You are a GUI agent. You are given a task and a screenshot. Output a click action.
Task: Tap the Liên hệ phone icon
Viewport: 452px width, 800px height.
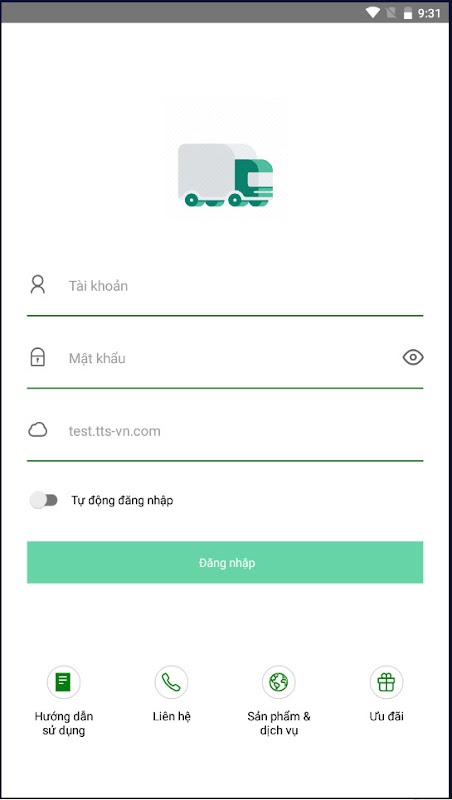[x=171, y=682]
